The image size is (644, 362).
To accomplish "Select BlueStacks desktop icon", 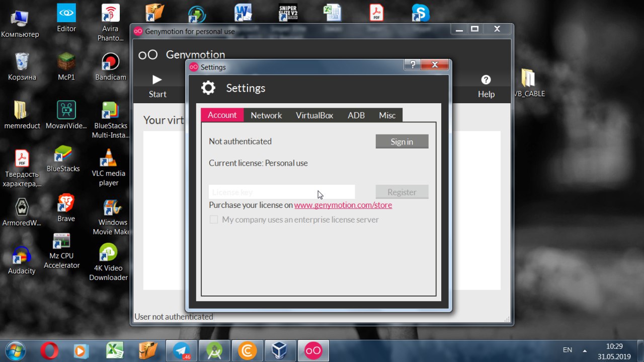I will click(63, 159).
